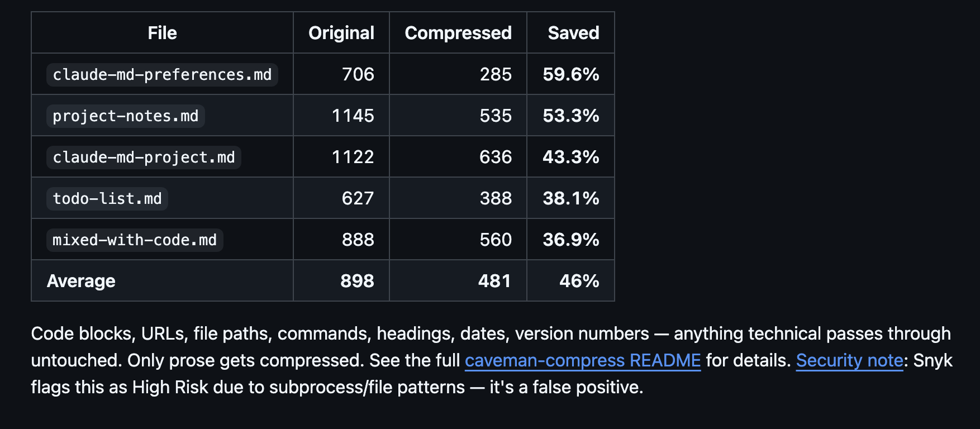Open the Security note link
This screenshot has width=980, height=429.
pos(849,361)
